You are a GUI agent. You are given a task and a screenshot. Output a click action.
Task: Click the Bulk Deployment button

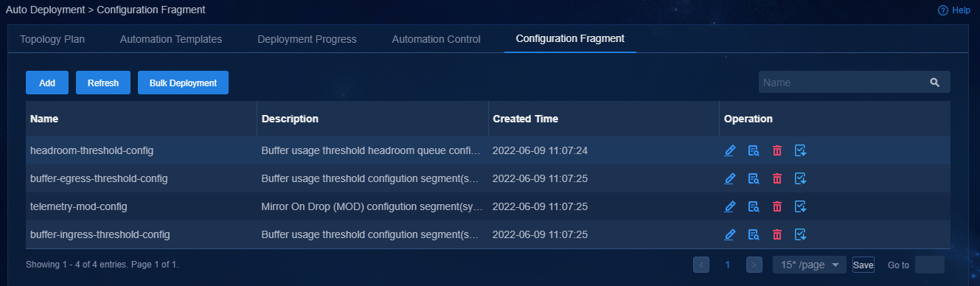tap(183, 83)
